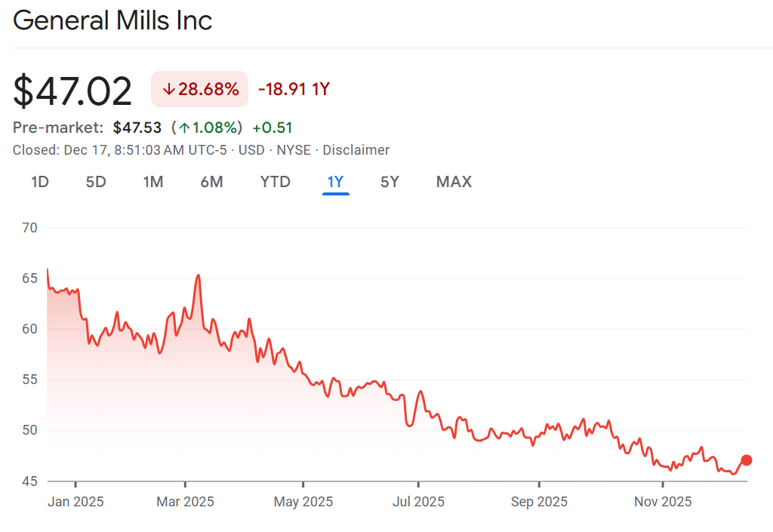This screenshot has height=532, width=773.
Task: Click the General Mills Inc title
Action: tap(112, 20)
